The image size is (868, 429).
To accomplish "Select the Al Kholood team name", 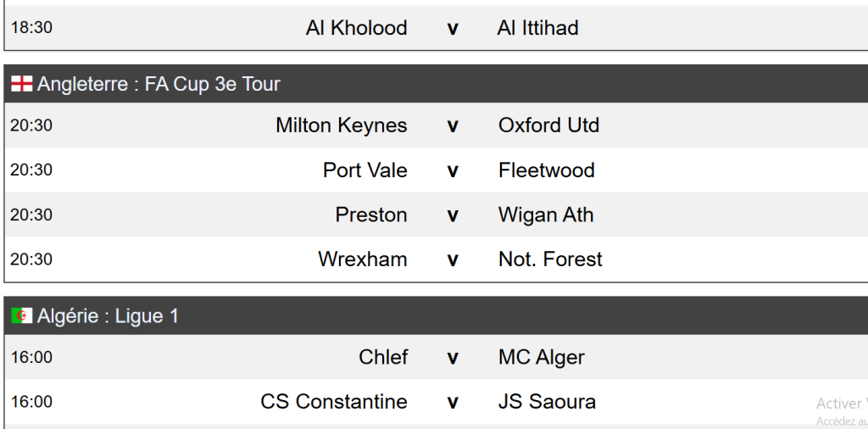I will click(356, 28).
